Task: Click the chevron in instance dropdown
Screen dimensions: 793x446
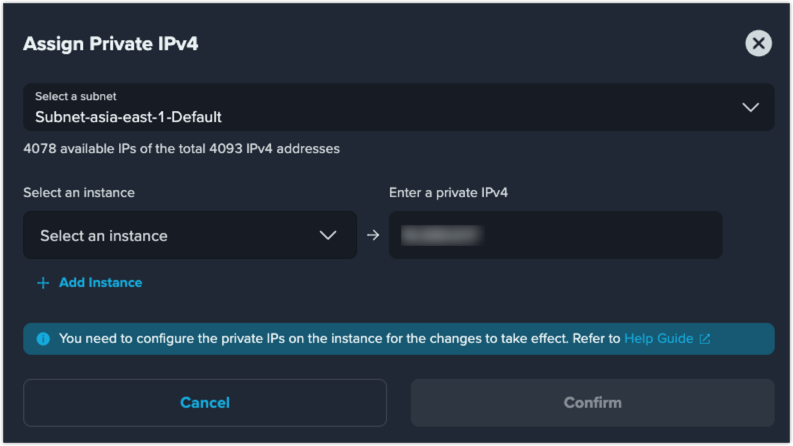Action: tap(328, 235)
